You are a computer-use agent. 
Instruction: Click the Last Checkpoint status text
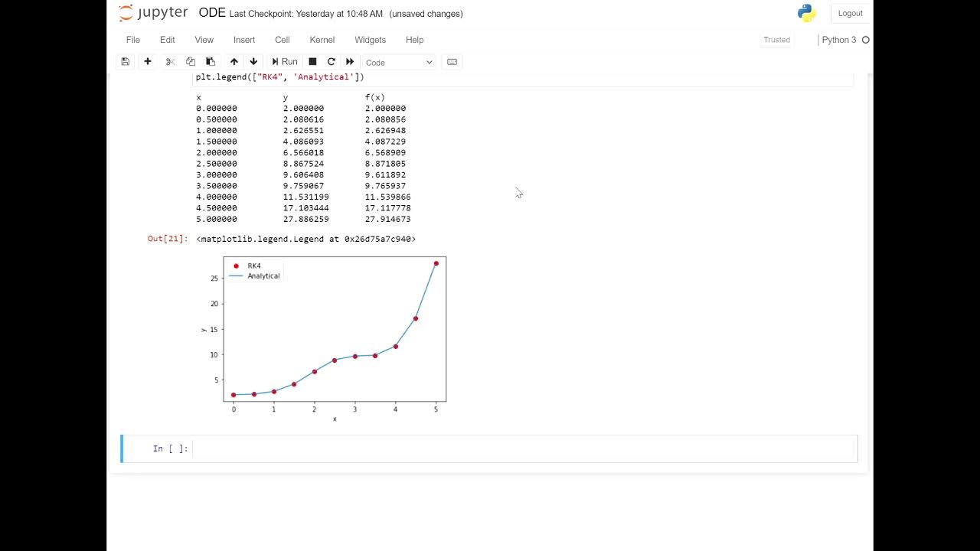[x=306, y=14]
